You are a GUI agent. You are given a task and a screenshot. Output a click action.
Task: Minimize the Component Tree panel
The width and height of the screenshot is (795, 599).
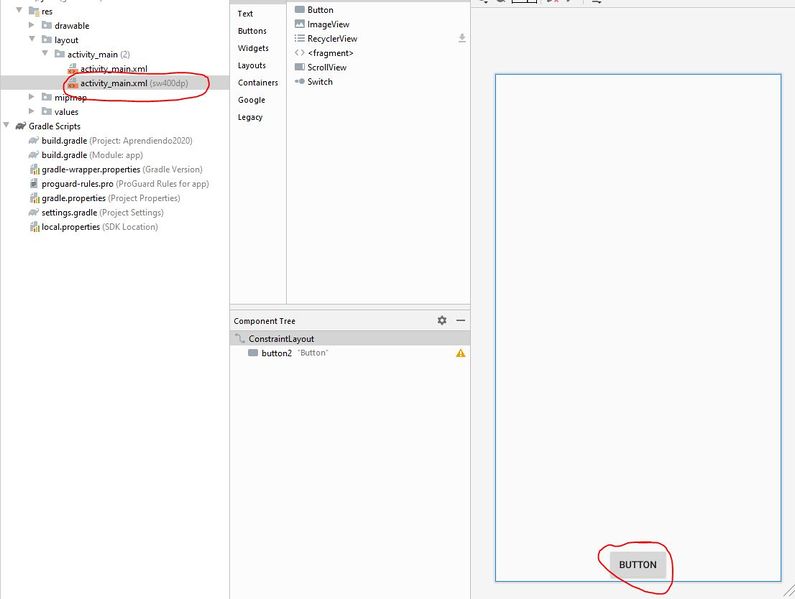tap(460, 320)
